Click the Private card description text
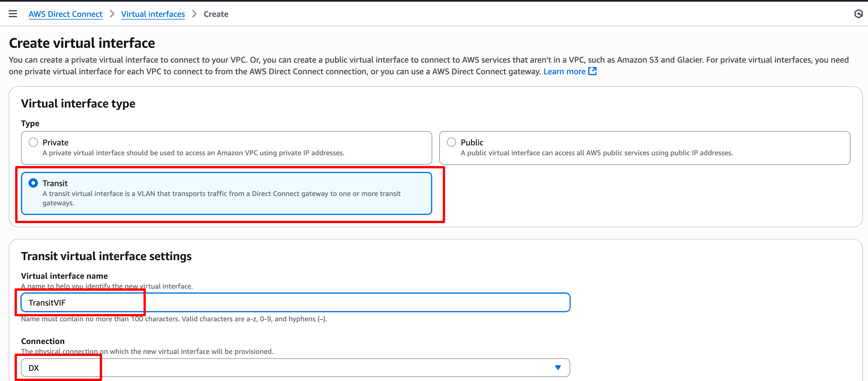The image size is (868, 381). [x=193, y=153]
